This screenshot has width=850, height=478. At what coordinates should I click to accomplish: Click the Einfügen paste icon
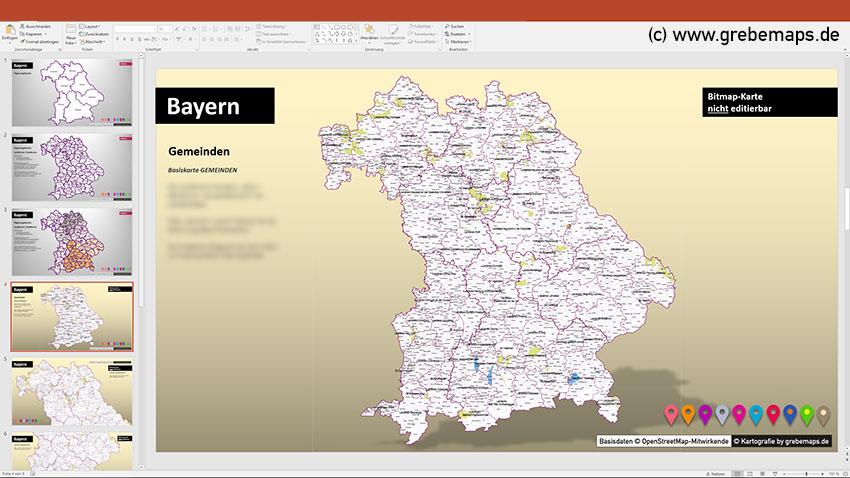tap(10, 29)
